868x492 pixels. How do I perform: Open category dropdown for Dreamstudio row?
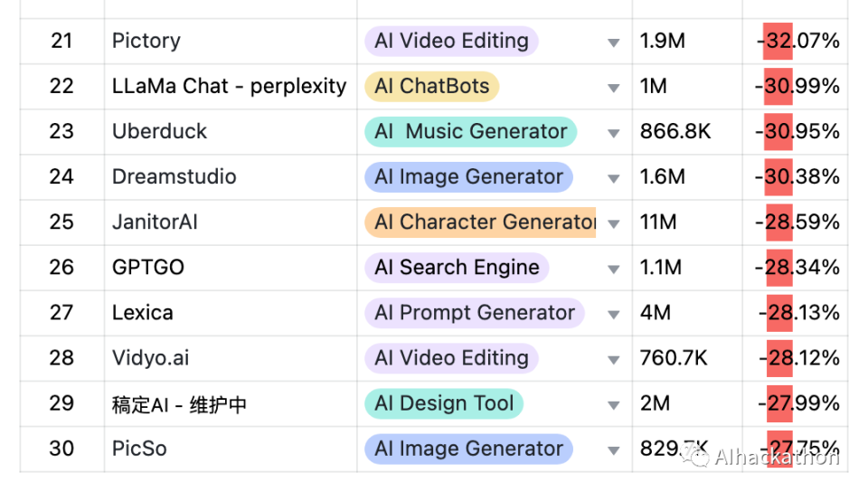point(614,178)
